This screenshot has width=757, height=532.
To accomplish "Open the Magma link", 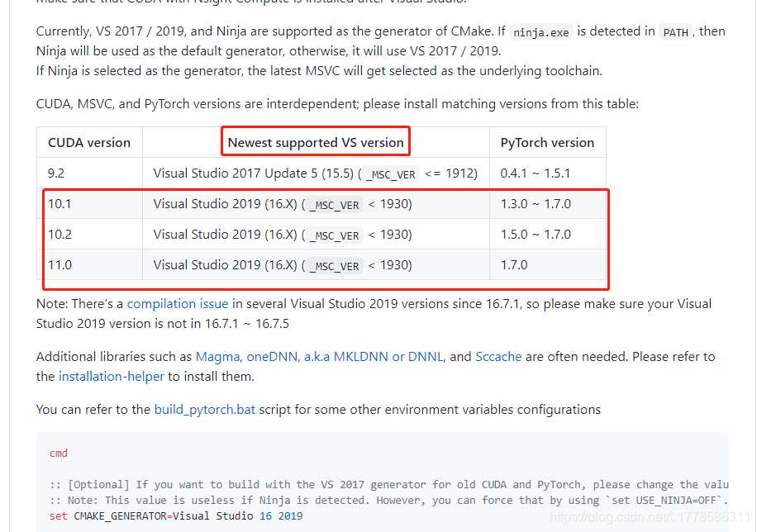I will (217, 357).
